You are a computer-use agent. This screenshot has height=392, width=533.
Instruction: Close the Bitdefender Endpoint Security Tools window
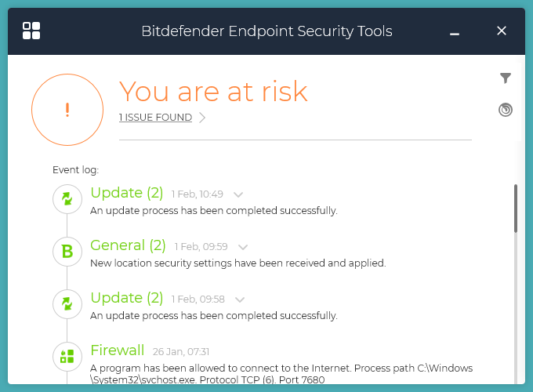pyautogui.click(x=502, y=31)
